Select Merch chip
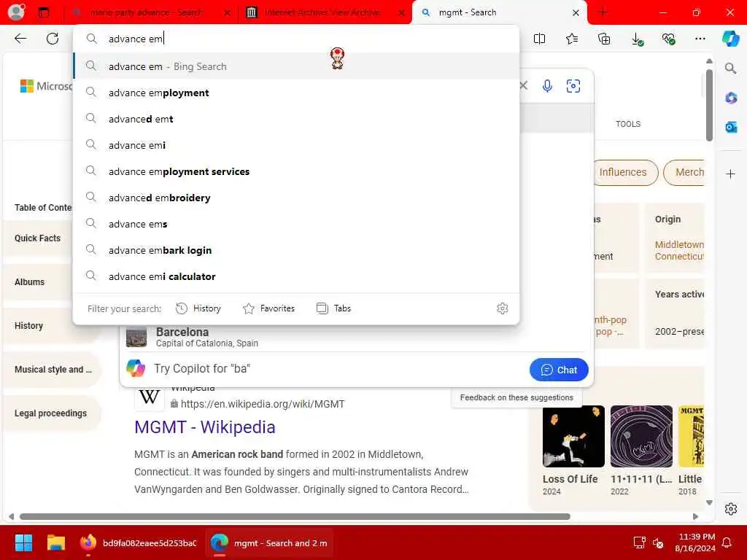747x560 pixels. click(686, 172)
